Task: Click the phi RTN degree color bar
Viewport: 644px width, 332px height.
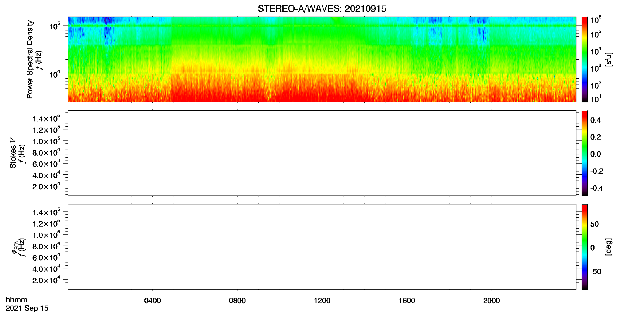Action: point(585,247)
